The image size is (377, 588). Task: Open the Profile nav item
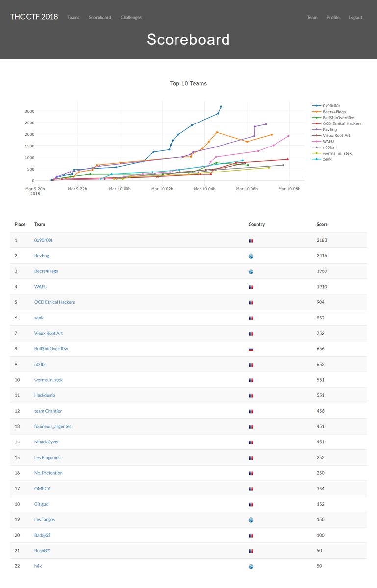pos(333,17)
